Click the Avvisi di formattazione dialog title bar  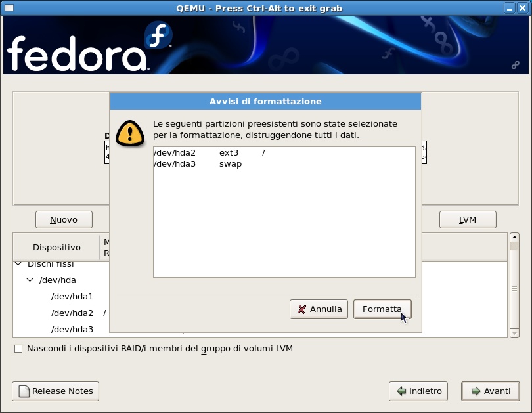(265, 101)
